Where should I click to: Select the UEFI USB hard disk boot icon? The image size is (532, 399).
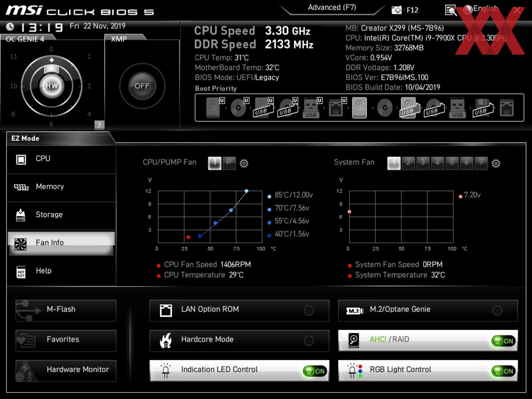pyautogui.click(x=263, y=108)
